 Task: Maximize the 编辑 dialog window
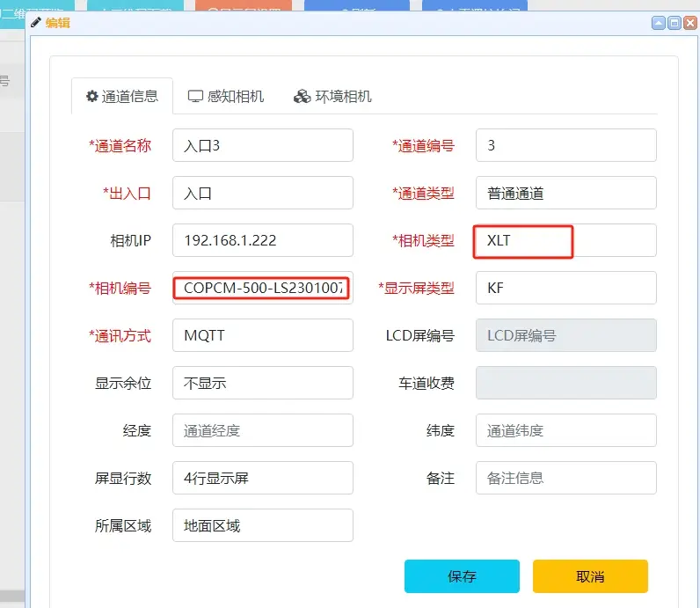(674, 23)
